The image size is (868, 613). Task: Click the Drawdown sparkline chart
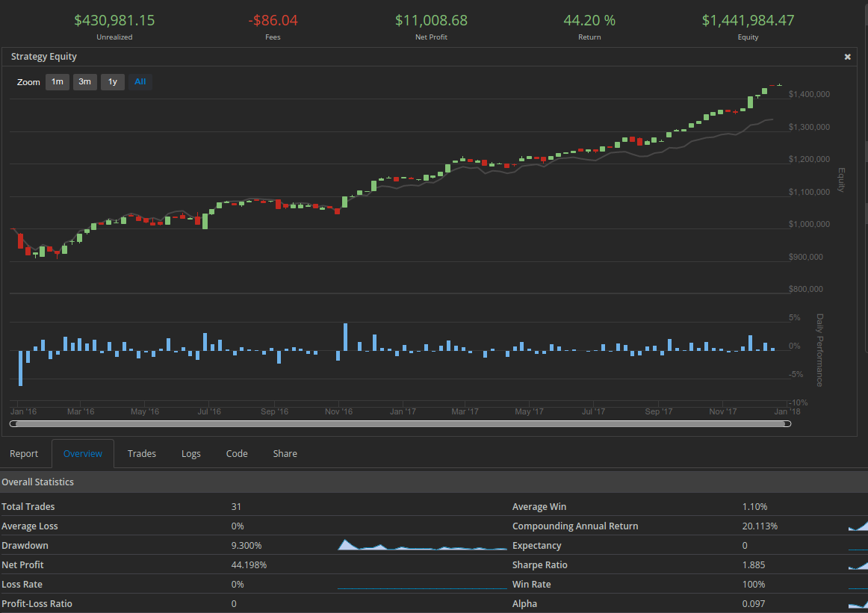click(422, 545)
